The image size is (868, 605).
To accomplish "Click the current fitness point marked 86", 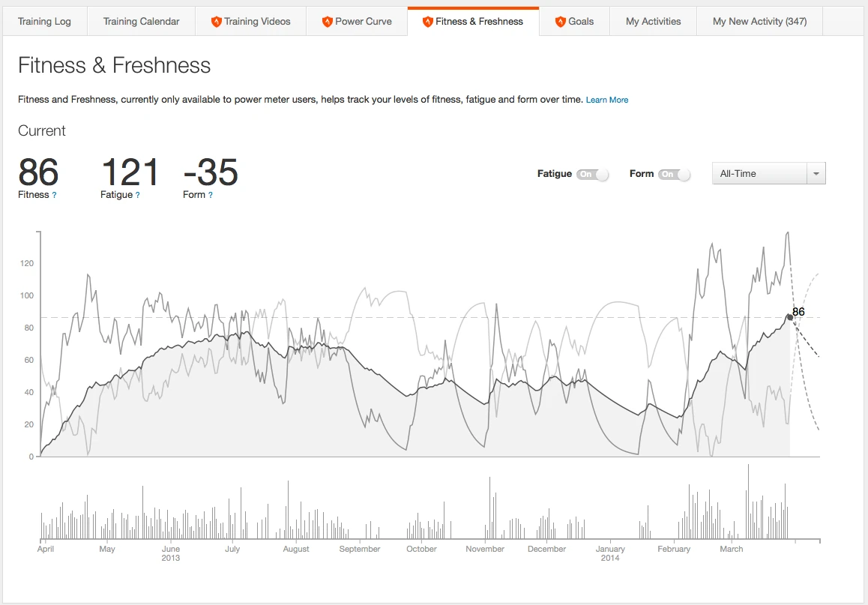I will point(789,317).
